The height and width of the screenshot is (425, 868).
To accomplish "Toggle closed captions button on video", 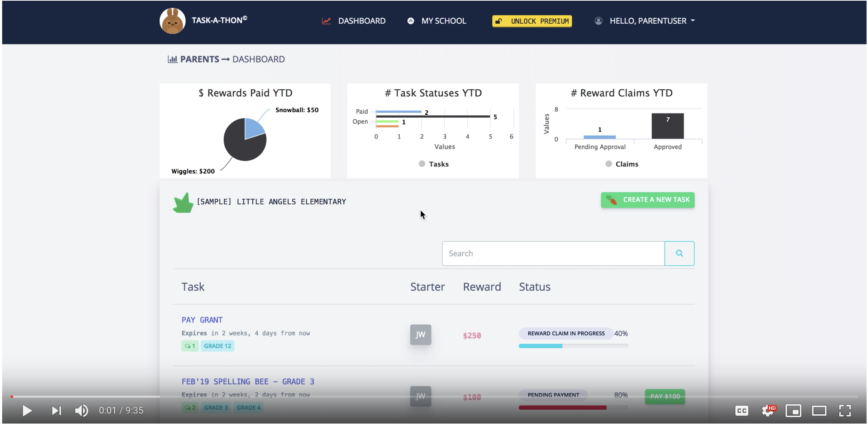I will click(x=741, y=410).
